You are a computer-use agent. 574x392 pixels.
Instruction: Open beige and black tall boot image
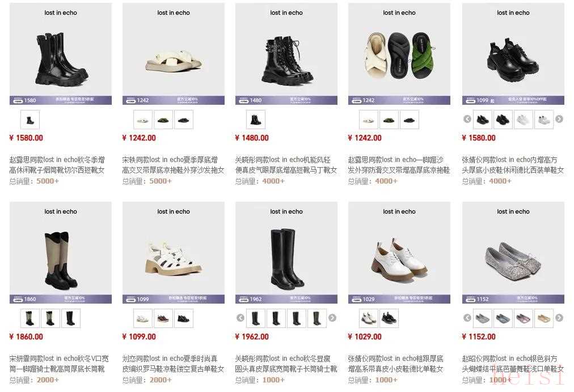(61, 253)
